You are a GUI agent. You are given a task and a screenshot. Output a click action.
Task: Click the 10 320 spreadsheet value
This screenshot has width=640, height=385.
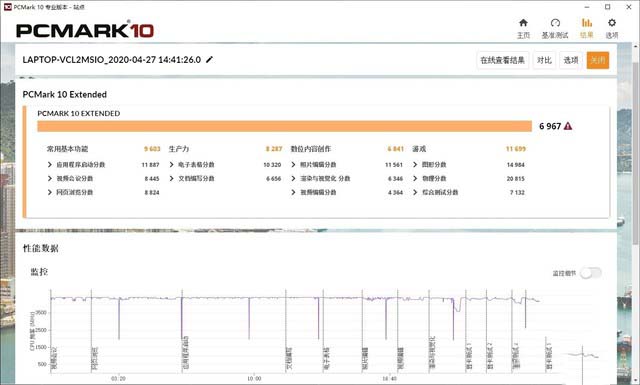click(x=272, y=165)
